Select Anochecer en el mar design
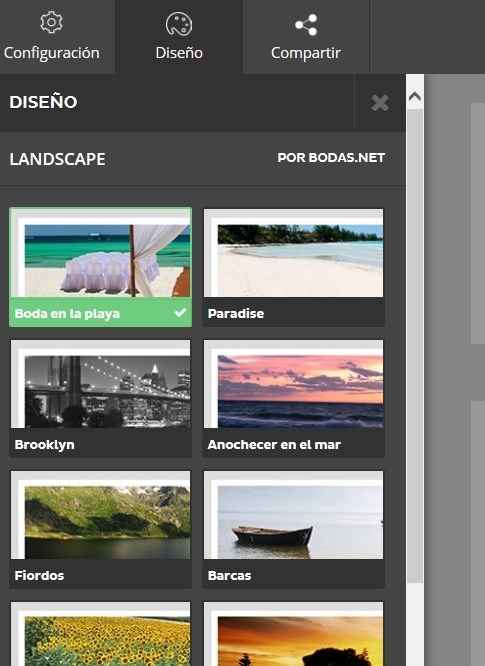This screenshot has height=666, width=485. pyautogui.click(x=293, y=398)
